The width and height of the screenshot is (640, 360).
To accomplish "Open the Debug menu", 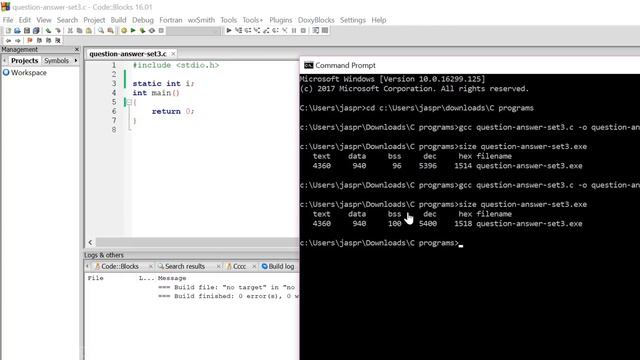I will 143,20.
